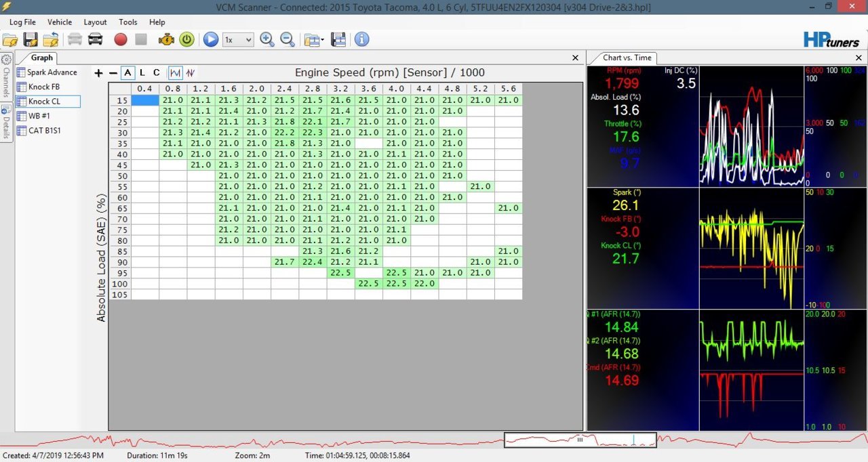
Task: Click the commanded AFR value 14.69
Action: tap(622, 381)
